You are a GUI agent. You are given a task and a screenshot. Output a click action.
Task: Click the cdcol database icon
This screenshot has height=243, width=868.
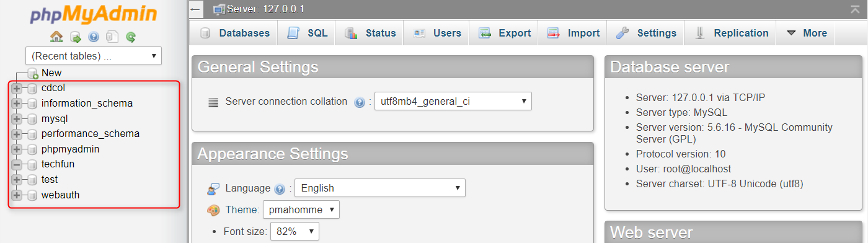[32, 88]
